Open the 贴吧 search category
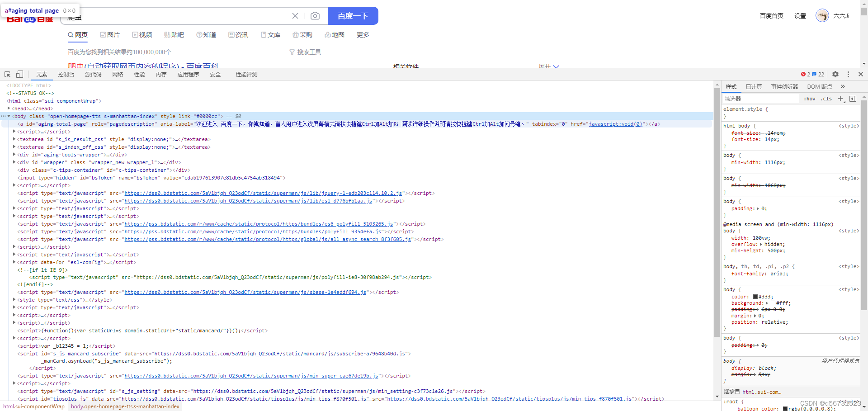The width and height of the screenshot is (868, 411). 174,35
